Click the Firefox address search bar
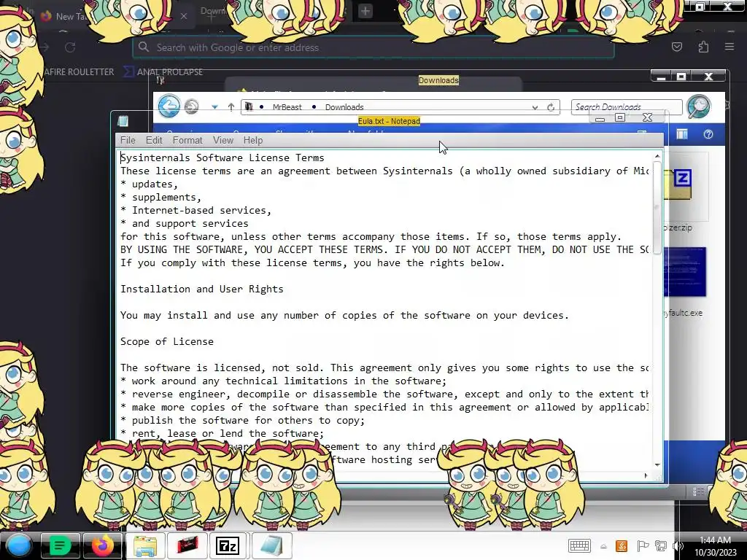The image size is (747, 560). click(x=373, y=47)
